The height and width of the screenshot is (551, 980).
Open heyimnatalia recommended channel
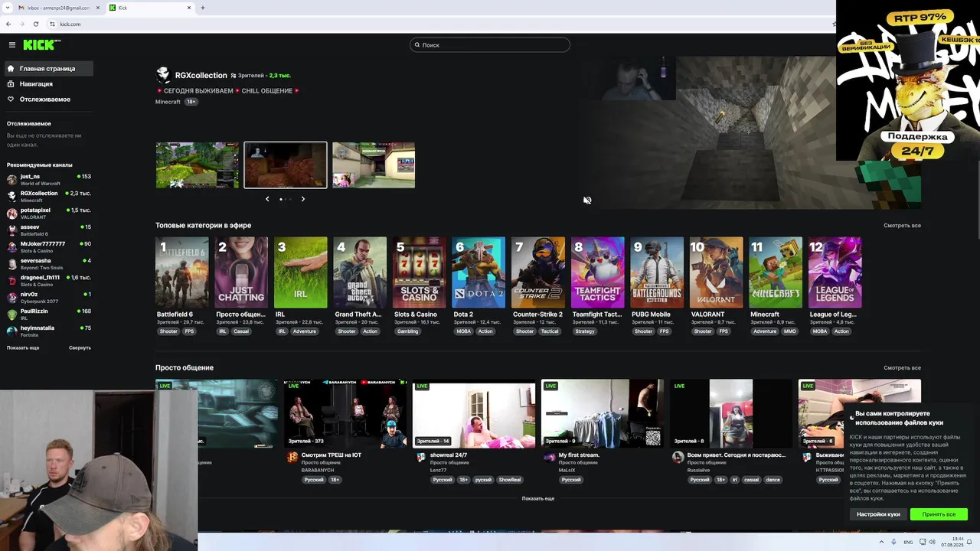point(49,331)
